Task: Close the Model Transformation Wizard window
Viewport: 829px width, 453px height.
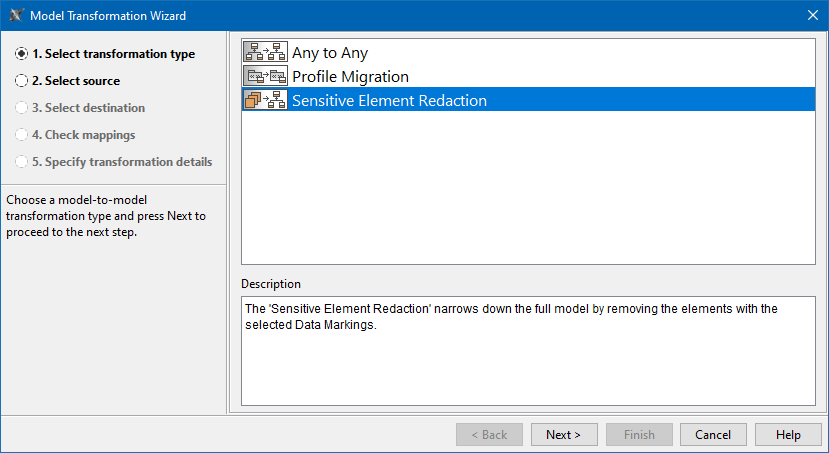Action: tap(812, 16)
